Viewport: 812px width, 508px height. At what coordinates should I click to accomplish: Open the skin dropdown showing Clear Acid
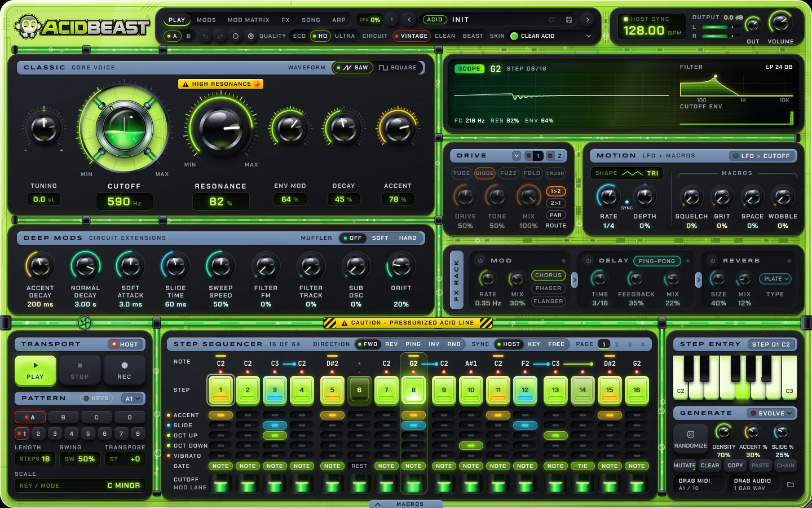click(x=550, y=36)
